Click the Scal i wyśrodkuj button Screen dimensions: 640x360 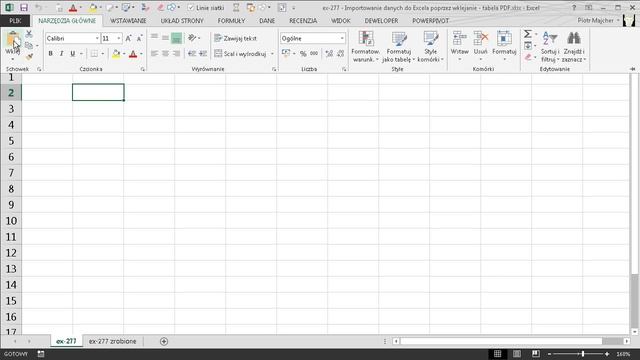pyautogui.click(x=240, y=53)
